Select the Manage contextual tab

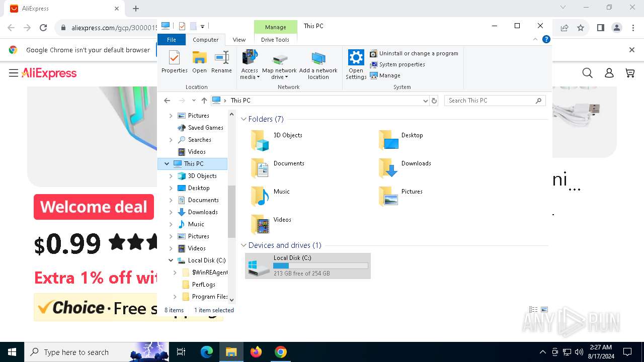tap(275, 27)
